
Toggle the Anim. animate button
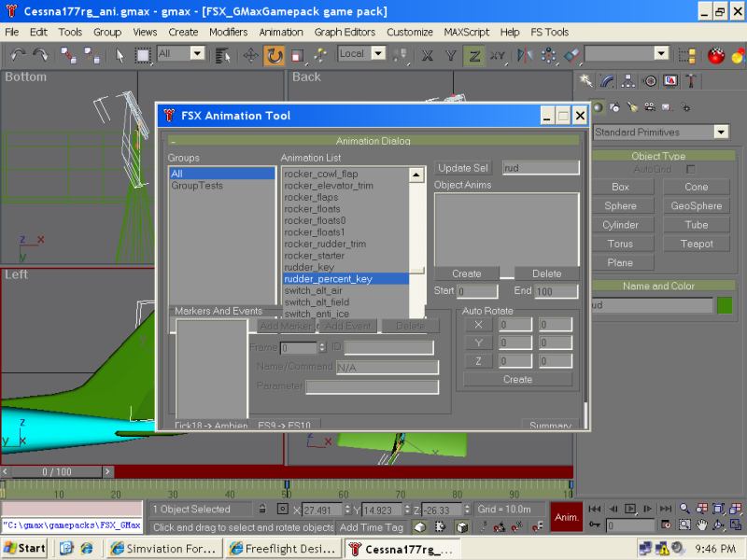coord(567,517)
